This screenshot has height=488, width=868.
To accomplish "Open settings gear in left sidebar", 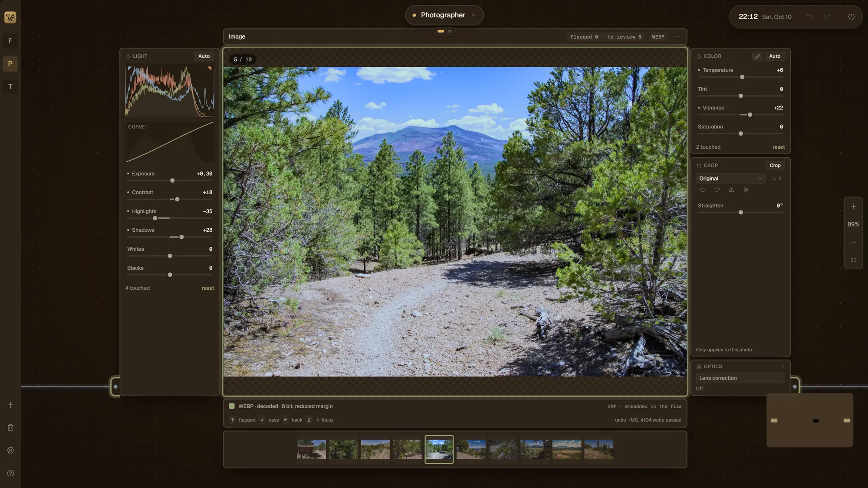I will [x=10, y=450].
